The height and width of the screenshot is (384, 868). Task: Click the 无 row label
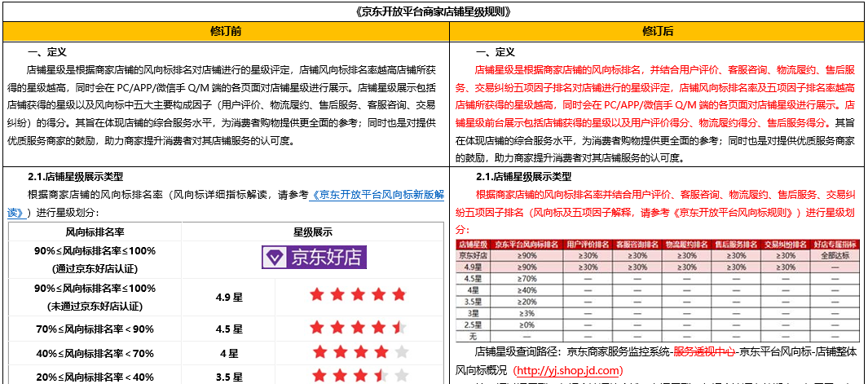click(x=472, y=337)
